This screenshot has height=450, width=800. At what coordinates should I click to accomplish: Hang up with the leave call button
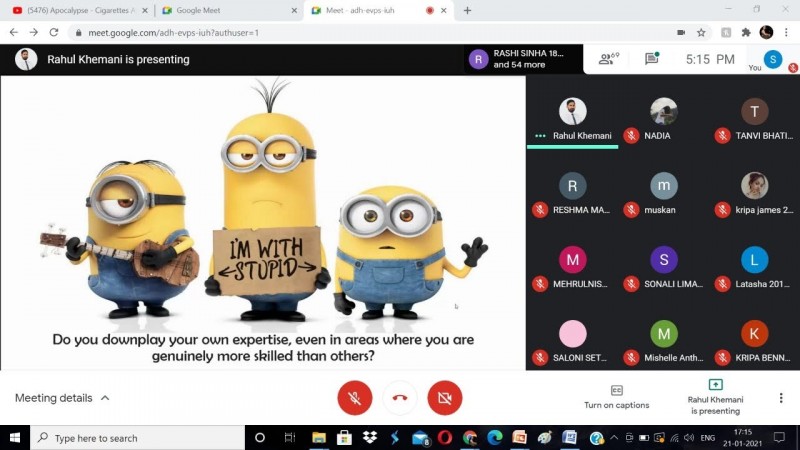click(400, 397)
